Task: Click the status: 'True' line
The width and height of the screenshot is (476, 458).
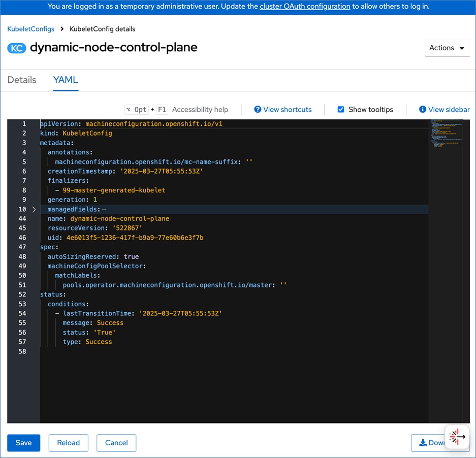Action: pos(89,333)
